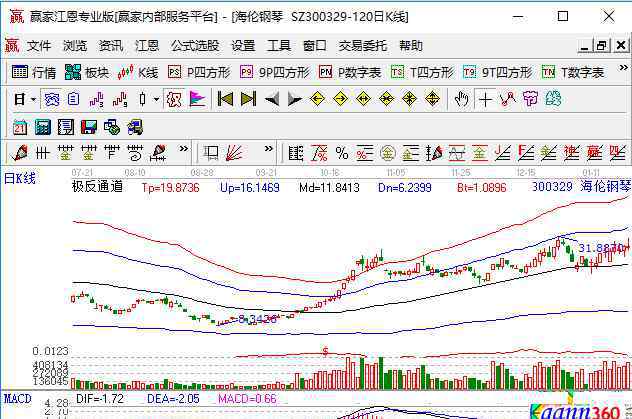
Task: Click the red zigzag line tool icon
Action: click(x=508, y=99)
